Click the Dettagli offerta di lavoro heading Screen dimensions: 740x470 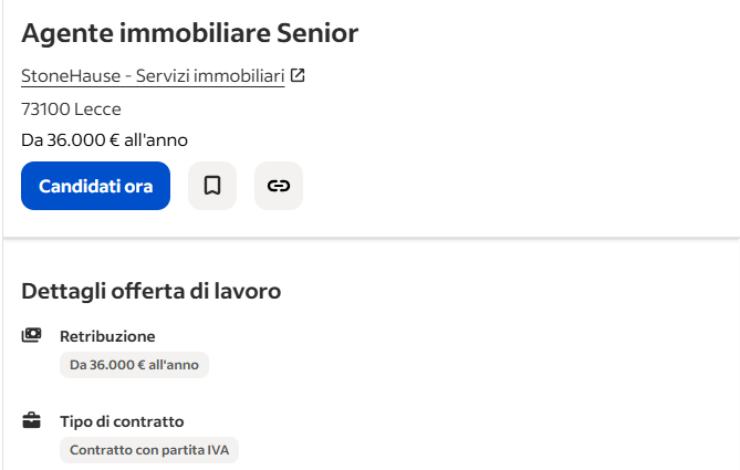pos(151,292)
